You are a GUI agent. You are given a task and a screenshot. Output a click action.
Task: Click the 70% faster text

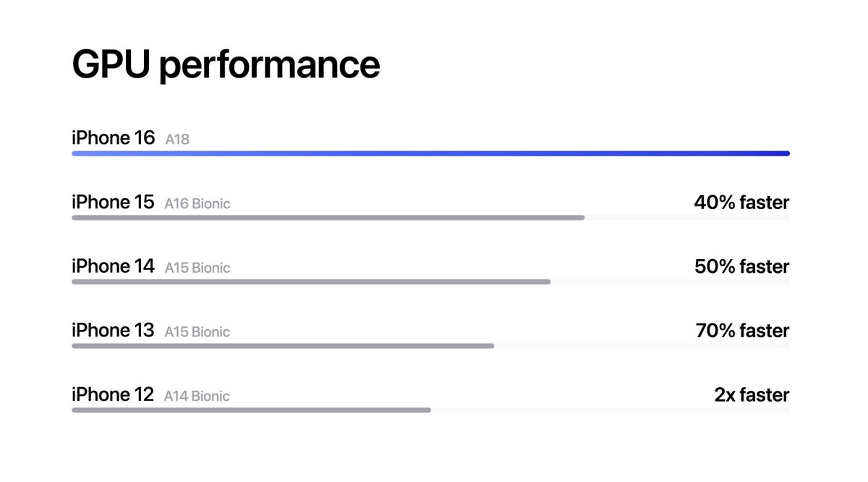(742, 331)
